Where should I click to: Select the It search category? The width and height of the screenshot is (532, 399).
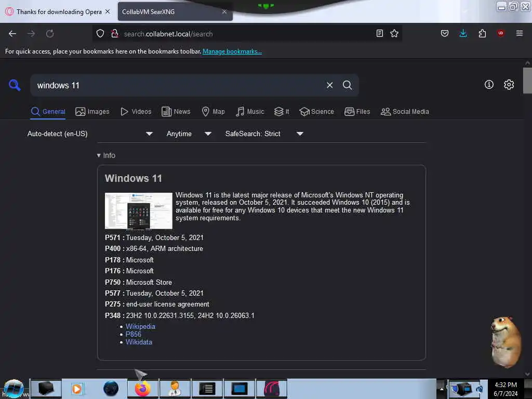click(282, 112)
